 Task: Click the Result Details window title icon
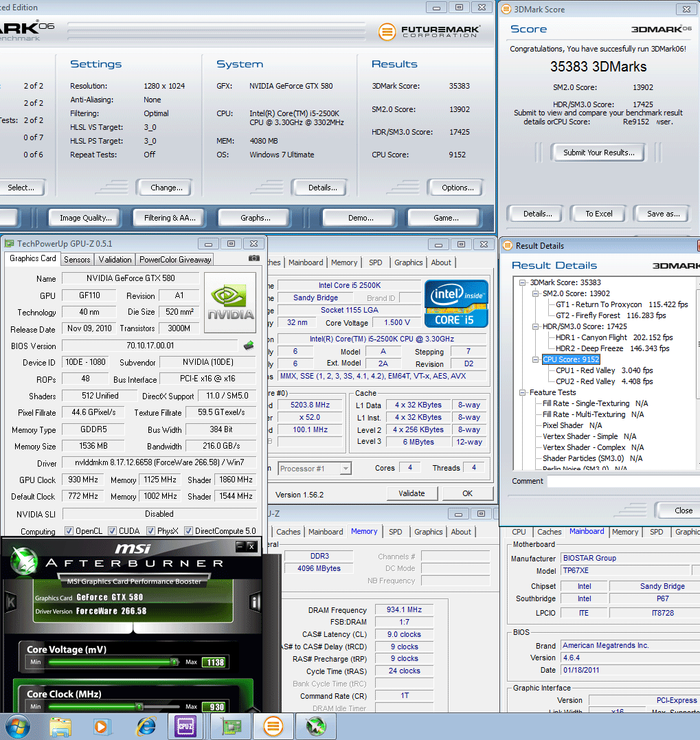(508, 245)
